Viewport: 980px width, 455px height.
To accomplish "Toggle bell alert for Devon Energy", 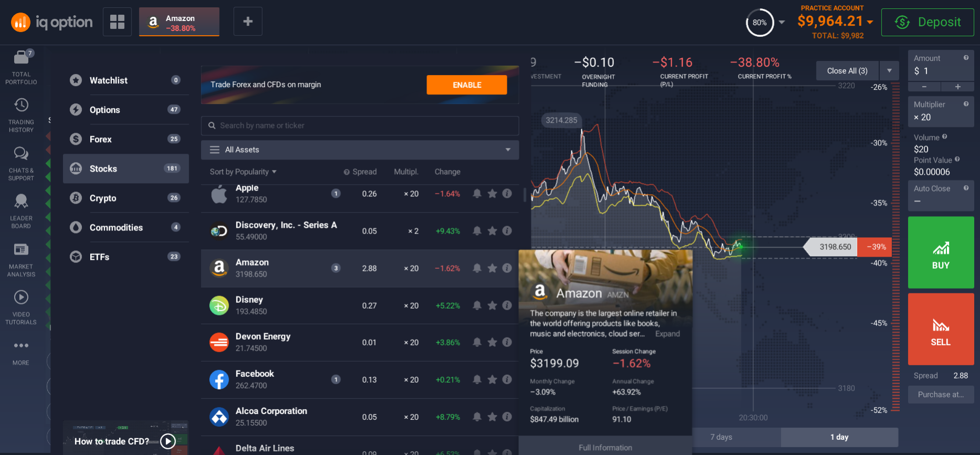I will 477,342.
